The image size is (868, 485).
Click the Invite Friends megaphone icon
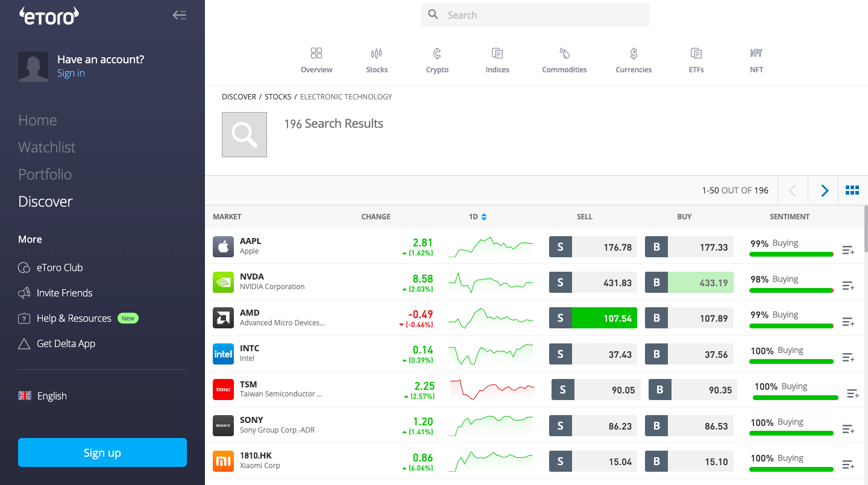point(24,293)
